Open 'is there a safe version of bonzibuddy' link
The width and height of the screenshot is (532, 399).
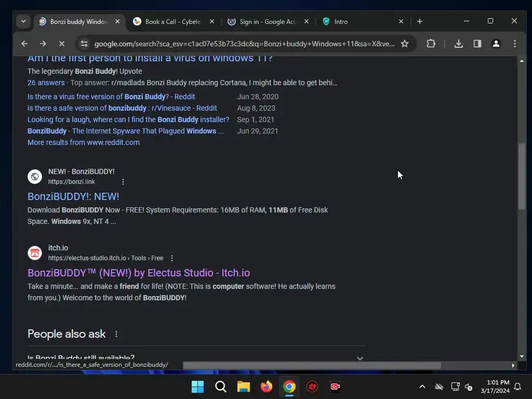[x=122, y=108]
